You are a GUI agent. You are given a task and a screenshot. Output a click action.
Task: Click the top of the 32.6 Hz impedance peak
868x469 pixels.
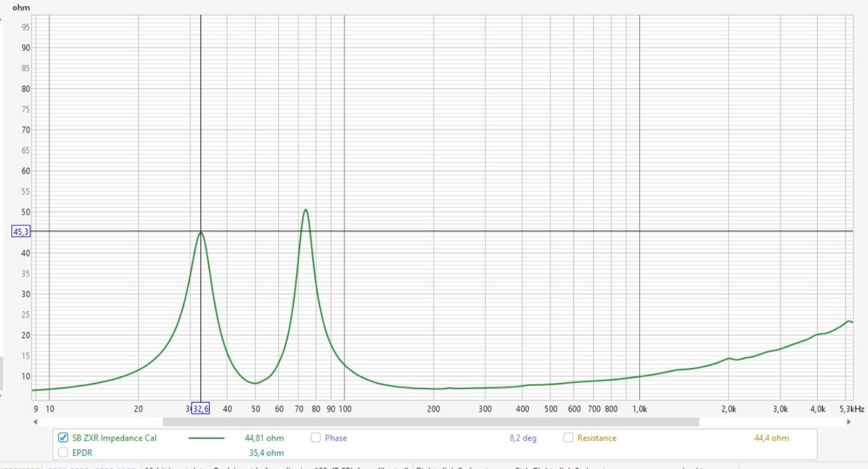pos(201,233)
